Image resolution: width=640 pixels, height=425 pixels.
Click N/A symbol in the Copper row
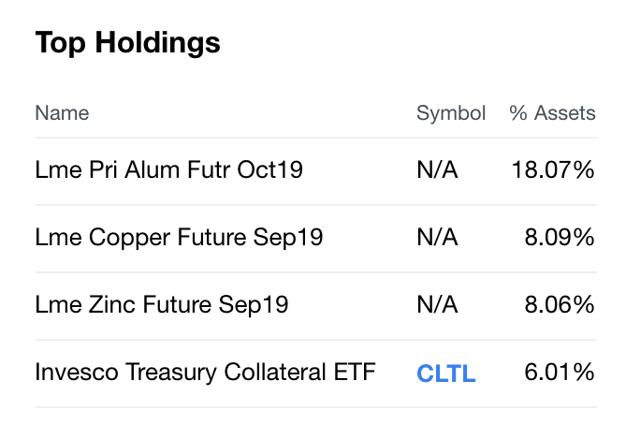pos(437,237)
